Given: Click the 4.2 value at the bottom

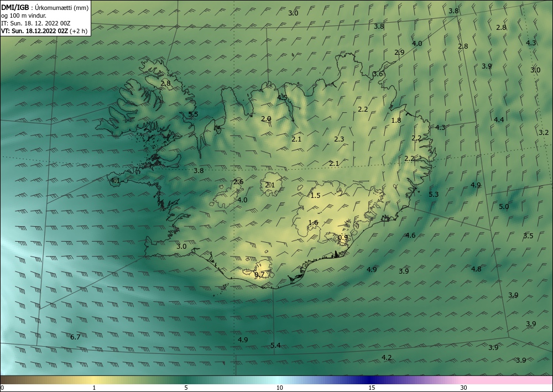Looking at the screenshot, I should tap(387, 358).
